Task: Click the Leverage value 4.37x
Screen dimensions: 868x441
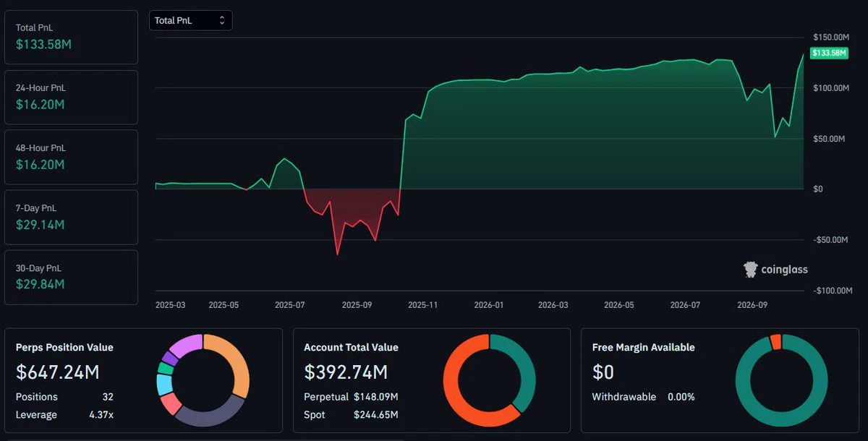Action: [x=101, y=415]
